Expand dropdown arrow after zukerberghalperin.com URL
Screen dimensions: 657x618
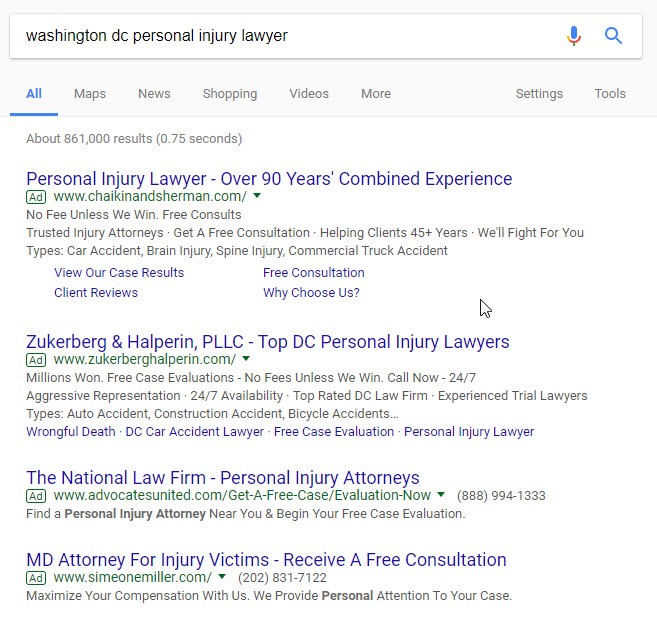246,359
